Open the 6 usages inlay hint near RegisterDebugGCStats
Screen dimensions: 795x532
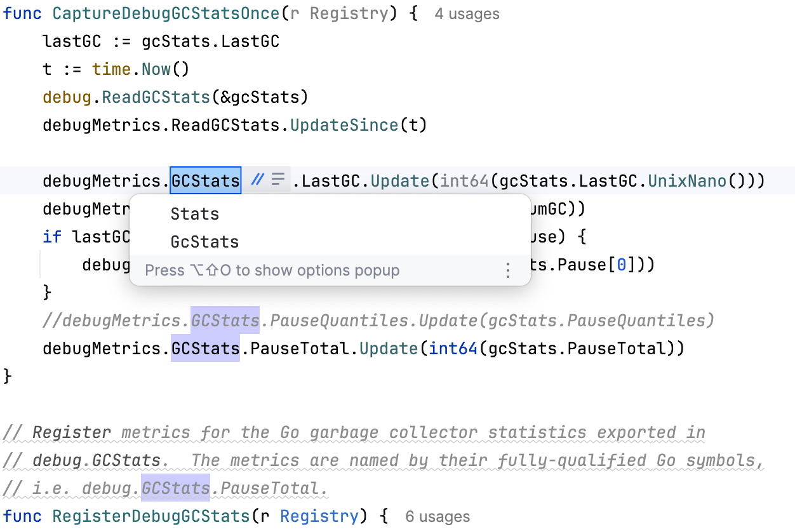tap(438, 516)
